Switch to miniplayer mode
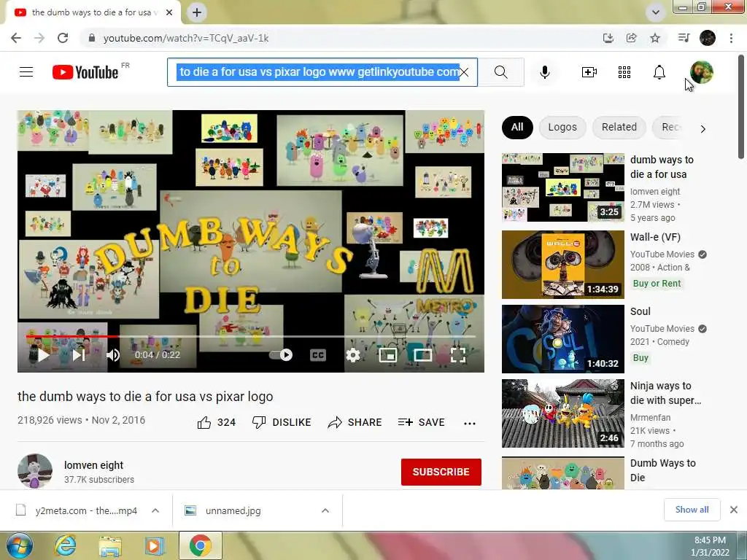Image resolution: width=747 pixels, height=560 pixels. coord(388,355)
